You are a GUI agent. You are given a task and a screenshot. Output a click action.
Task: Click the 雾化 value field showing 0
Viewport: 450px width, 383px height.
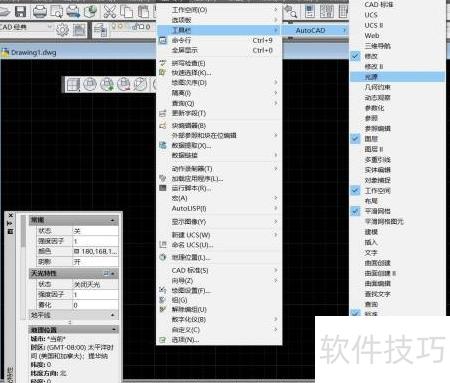(x=95, y=305)
